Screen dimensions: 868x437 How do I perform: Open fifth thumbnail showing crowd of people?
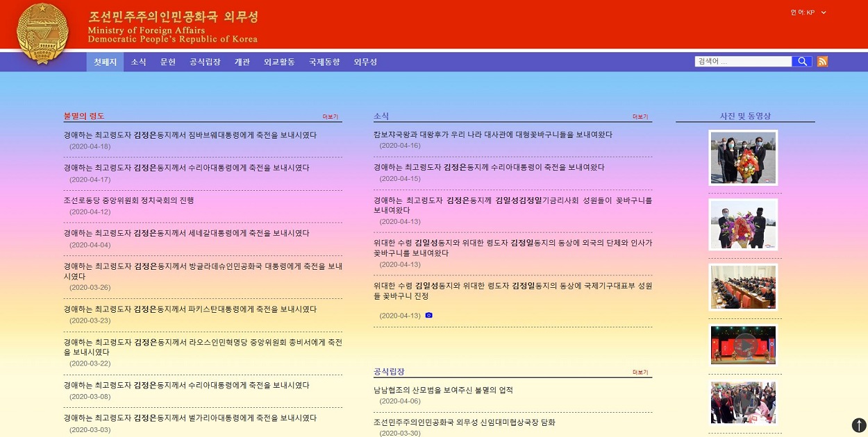(743, 402)
